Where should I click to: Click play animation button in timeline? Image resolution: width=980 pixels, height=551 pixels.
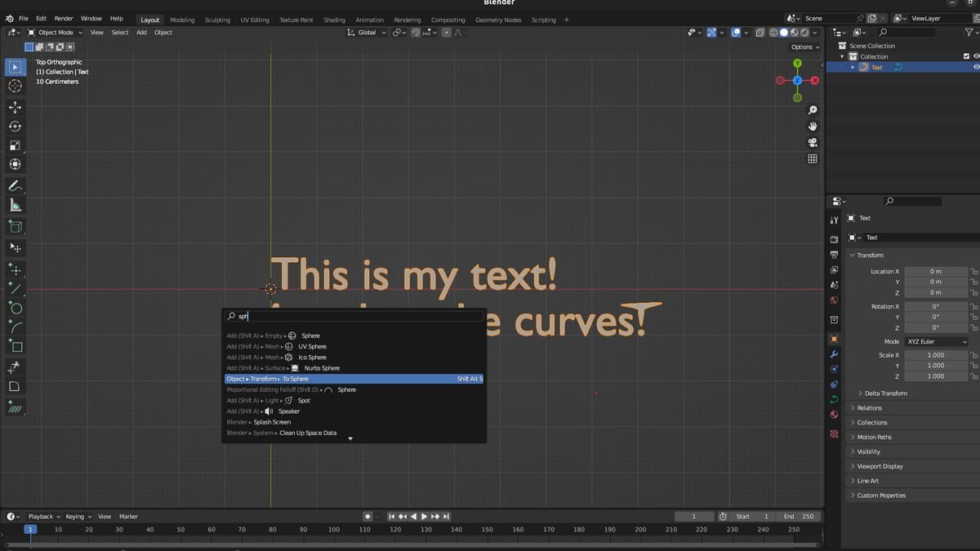(424, 517)
